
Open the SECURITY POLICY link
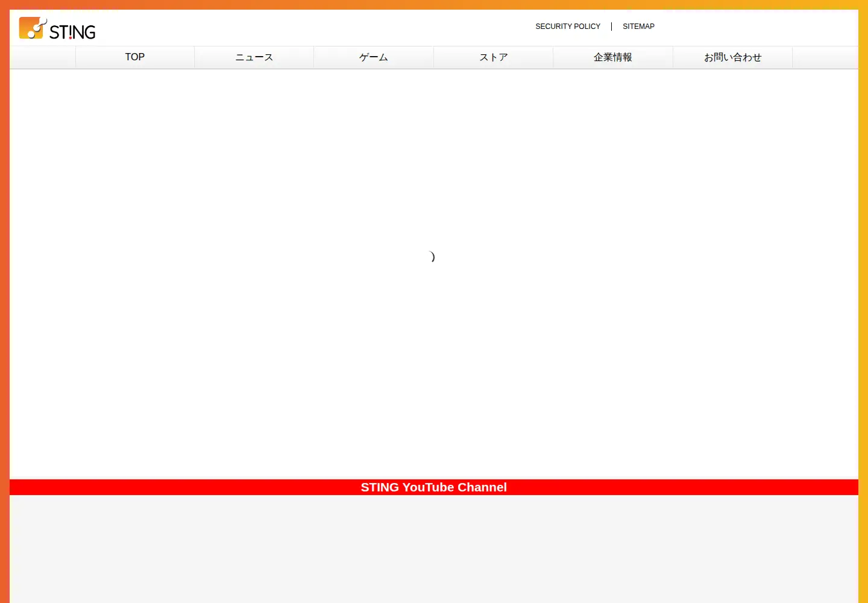(568, 27)
